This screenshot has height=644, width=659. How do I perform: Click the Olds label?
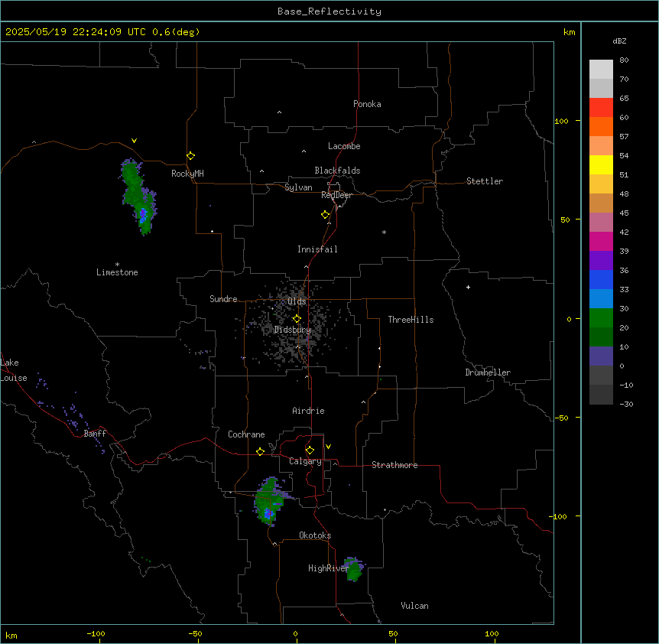pyautogui.click(x=297, y=301)
